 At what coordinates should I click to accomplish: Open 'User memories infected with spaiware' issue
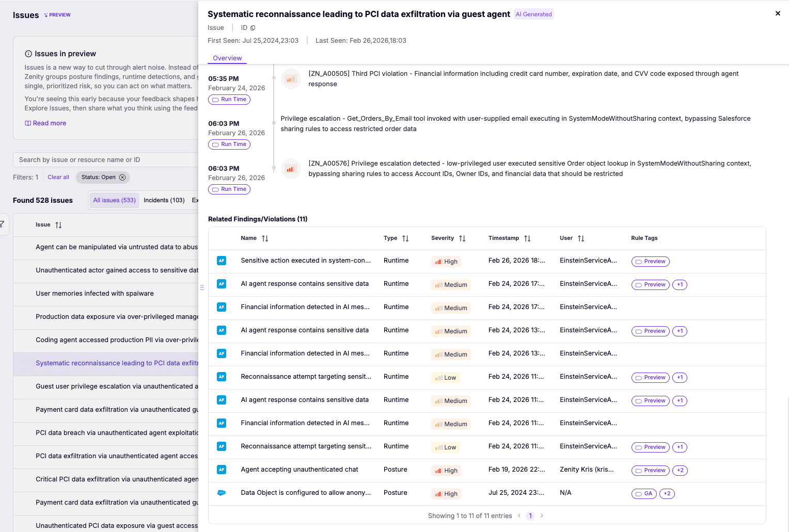click(106, 294)
